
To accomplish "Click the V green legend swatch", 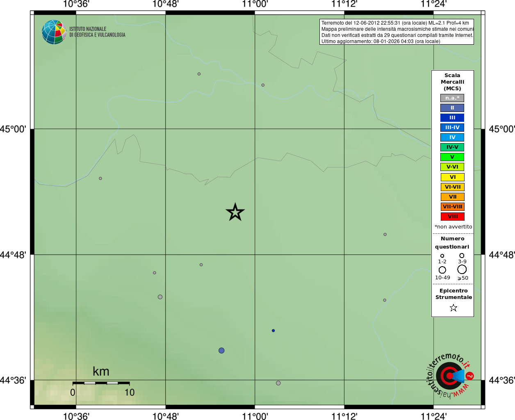I will point(452,157).
